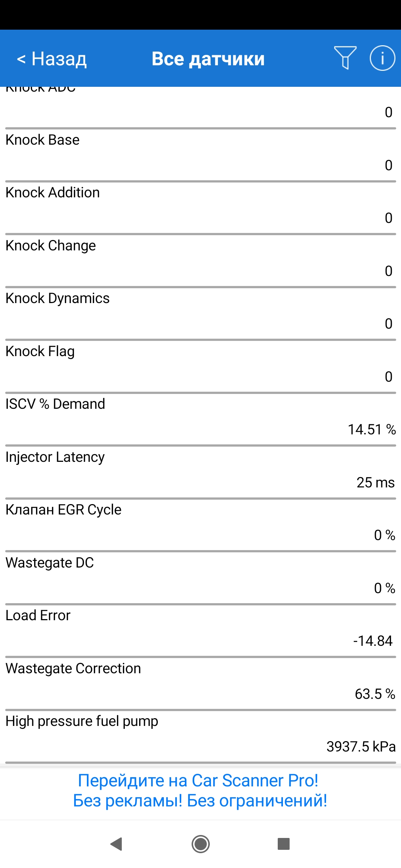401x868 pixels.
Task: Open the sensor filter funnel icon
Action: click(x=345, y=58)
